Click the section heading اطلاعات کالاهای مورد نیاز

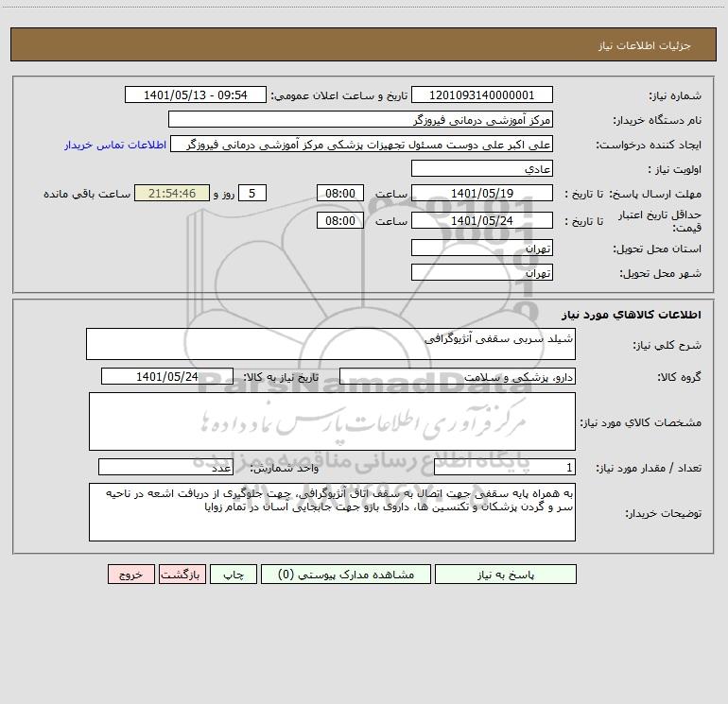click(632, 315)
